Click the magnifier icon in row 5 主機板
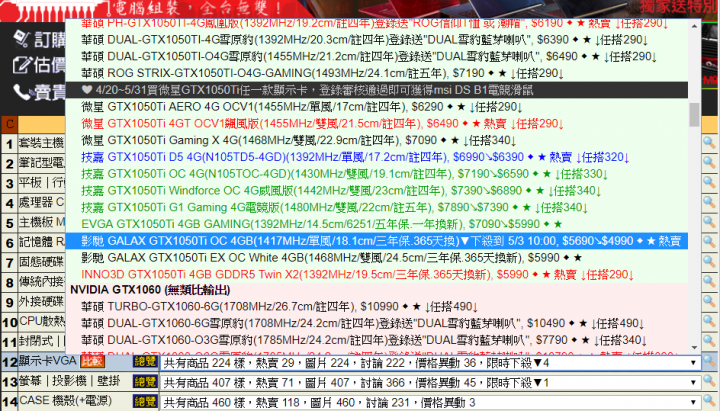The height and width of the screenshot is (411, 720). pos(710,223)
